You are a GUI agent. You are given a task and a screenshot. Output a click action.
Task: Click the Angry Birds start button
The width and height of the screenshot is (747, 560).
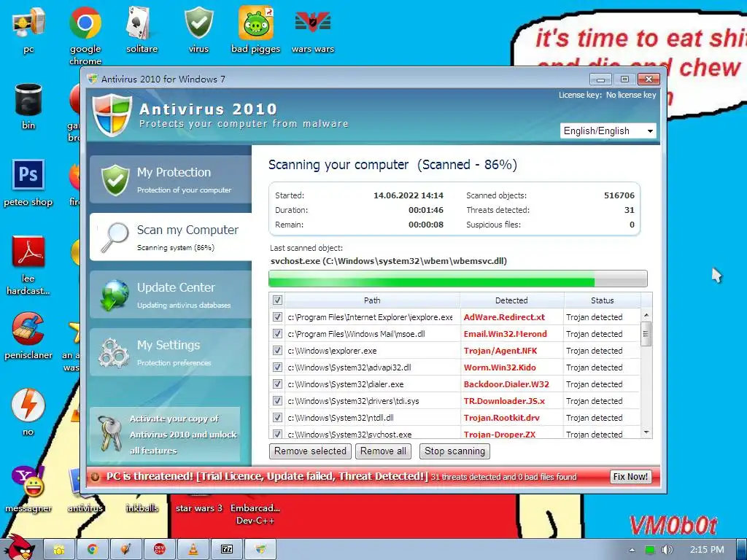pyautogui.click(x=19, y=548)
